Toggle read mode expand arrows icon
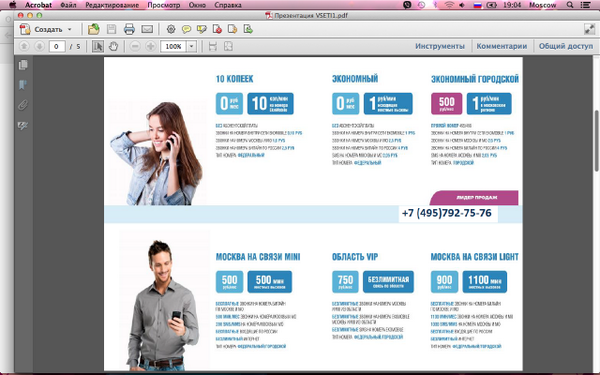Screen dimensions: 600x375 point(589,29)
